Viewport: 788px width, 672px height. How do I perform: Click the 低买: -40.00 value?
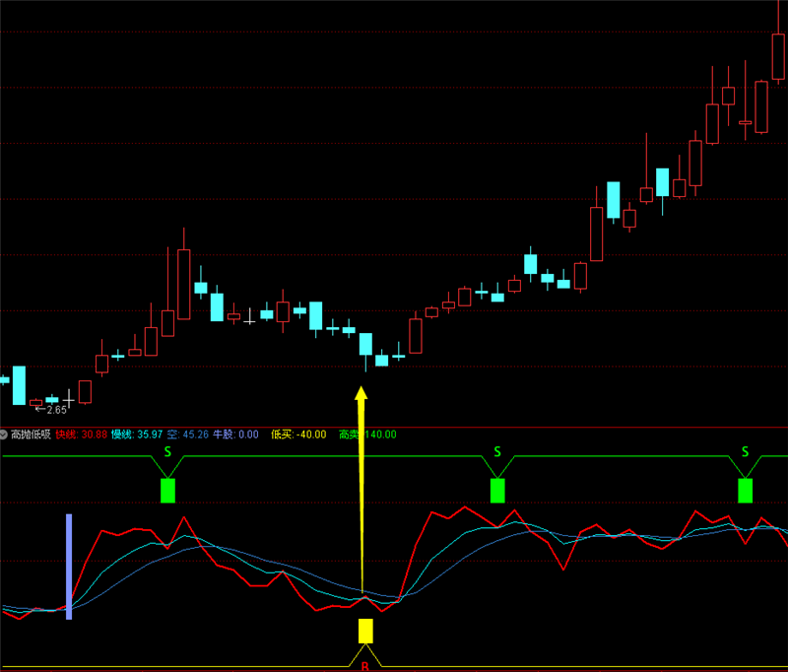298,435
